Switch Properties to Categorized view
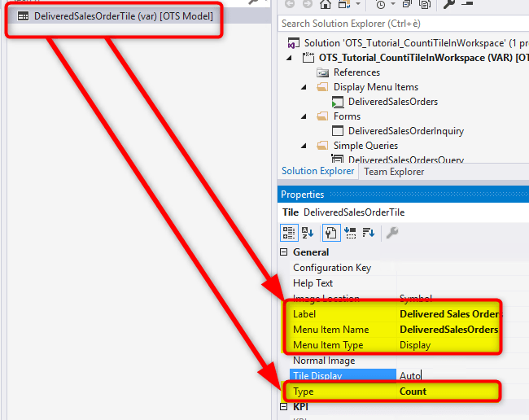Viewport: 529px width, 420px height. 289,233
